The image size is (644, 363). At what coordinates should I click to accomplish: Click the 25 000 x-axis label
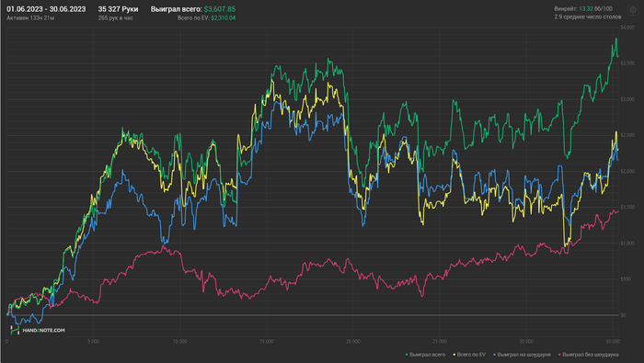[x=440, y=341]
